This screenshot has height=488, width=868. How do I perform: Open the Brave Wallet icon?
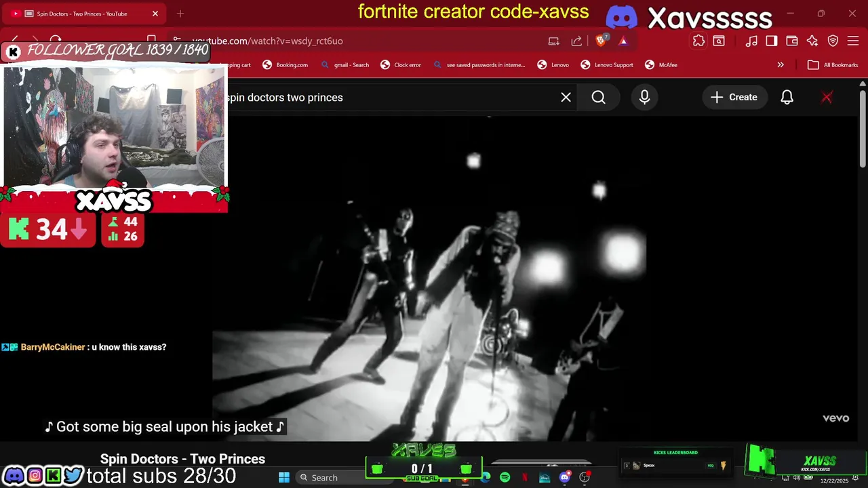point(791,41)
